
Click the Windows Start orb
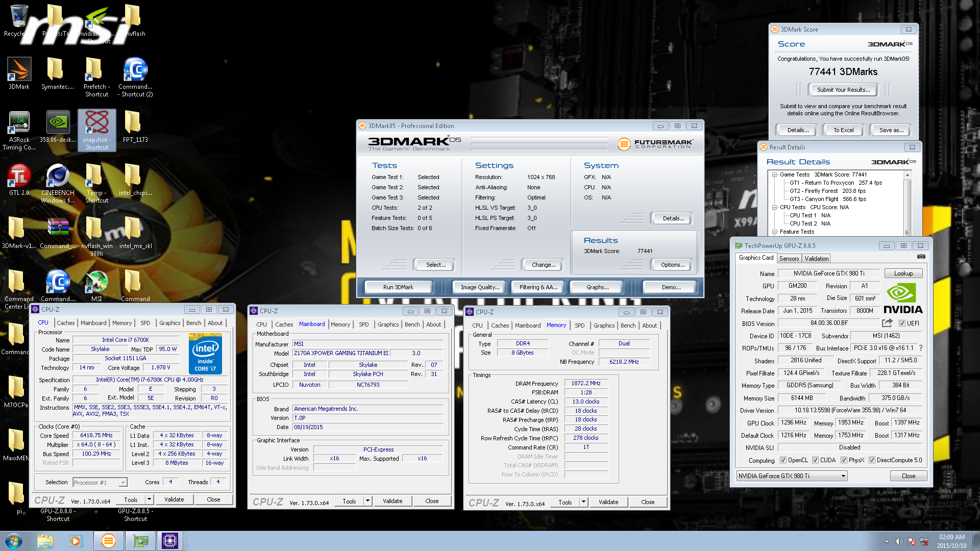coord(14,541)
